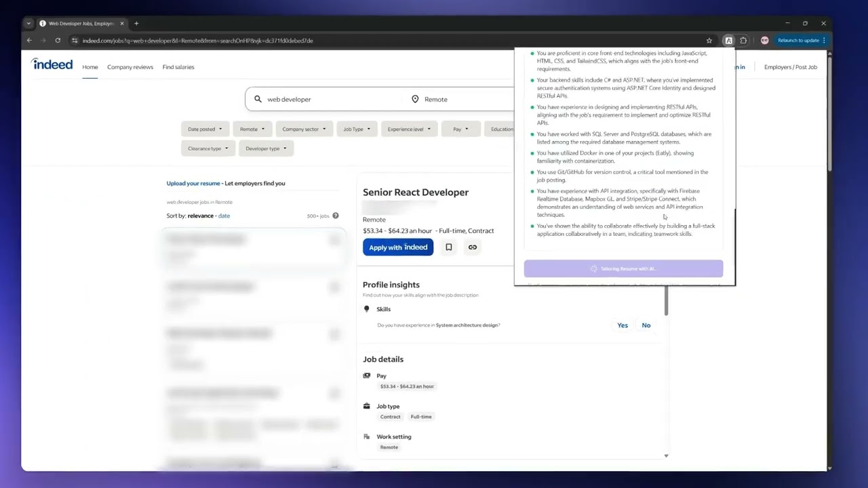Answer No to System architecture design
Image resolution: width=868 pixels, height=488 pixels.
pyautogui.click(x=646, y=325)
